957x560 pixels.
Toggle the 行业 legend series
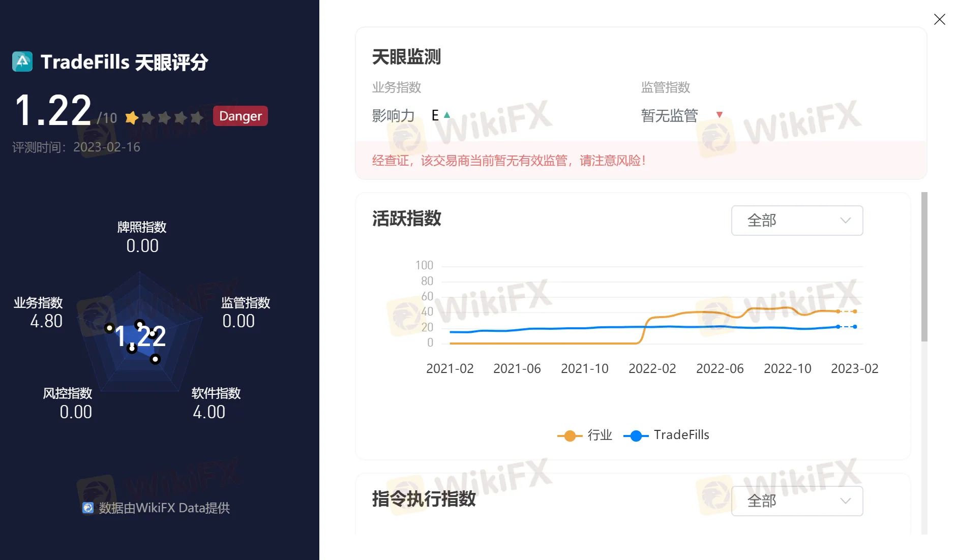point(585,435)
